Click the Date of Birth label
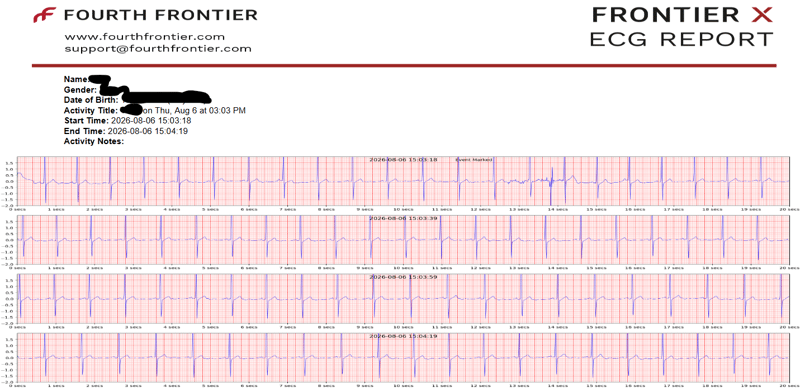Viewport: 800px width, 392px height. coord(91,100)
